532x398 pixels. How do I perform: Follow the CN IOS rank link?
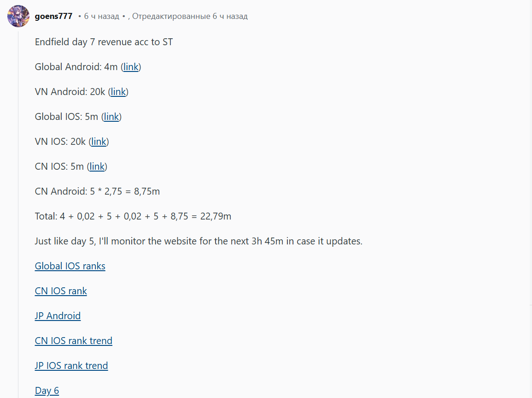pyautogui.click(x=61, y=291)
